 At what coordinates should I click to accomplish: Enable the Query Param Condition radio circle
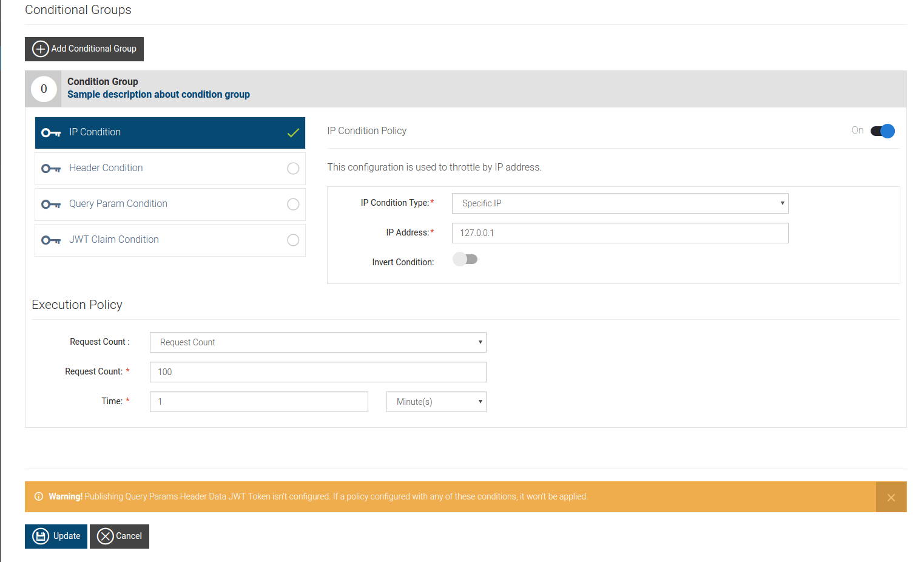pyautogui.click(x=293, y=205)
